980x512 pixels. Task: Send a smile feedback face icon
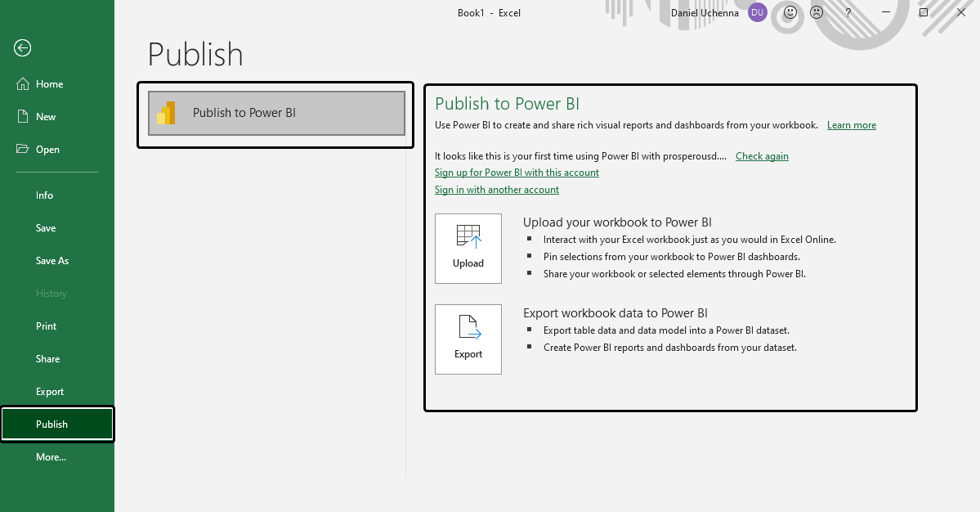(790, 12)
